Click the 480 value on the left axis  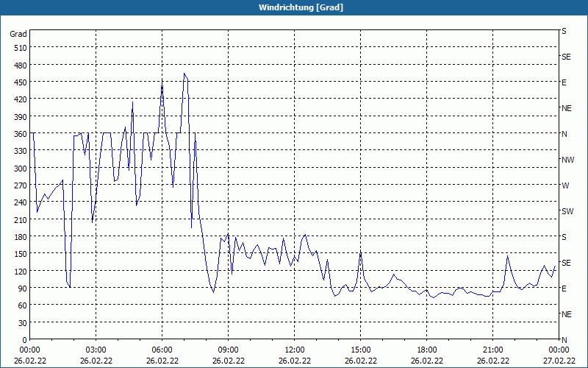coord(21,66)
